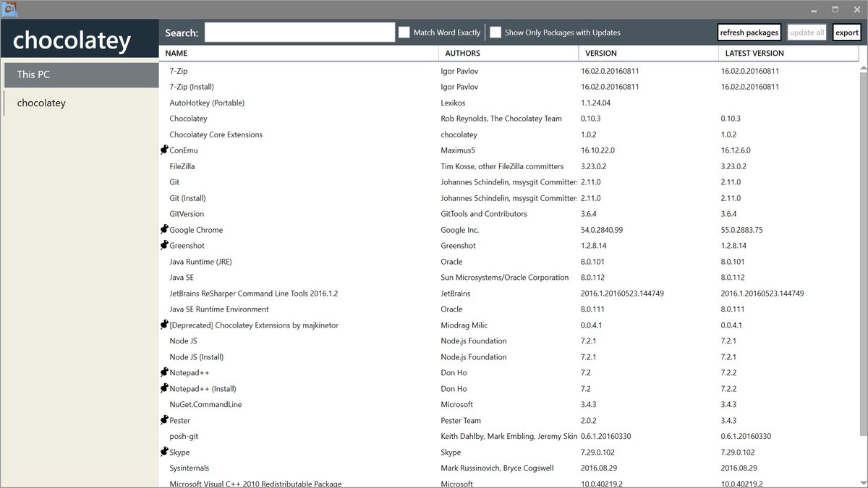The height and width of the screenshot is (488, 868).
Task: Select NuGet.CommandLine package
Action: point(509,405)
